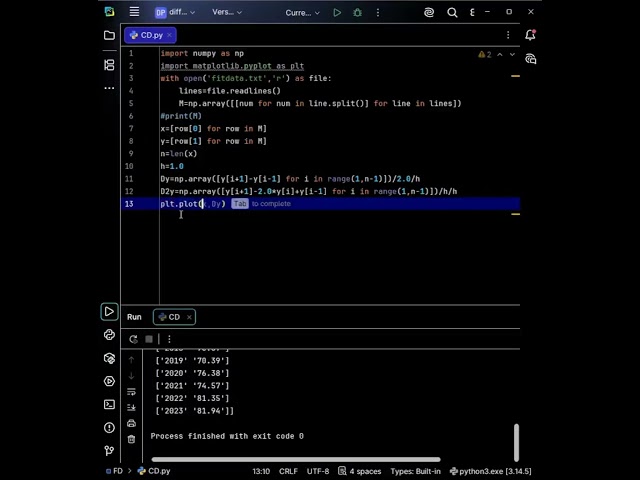Viewport: 640px width, 480px height.
Task: Stop the running process button
Action: [149, 339]
